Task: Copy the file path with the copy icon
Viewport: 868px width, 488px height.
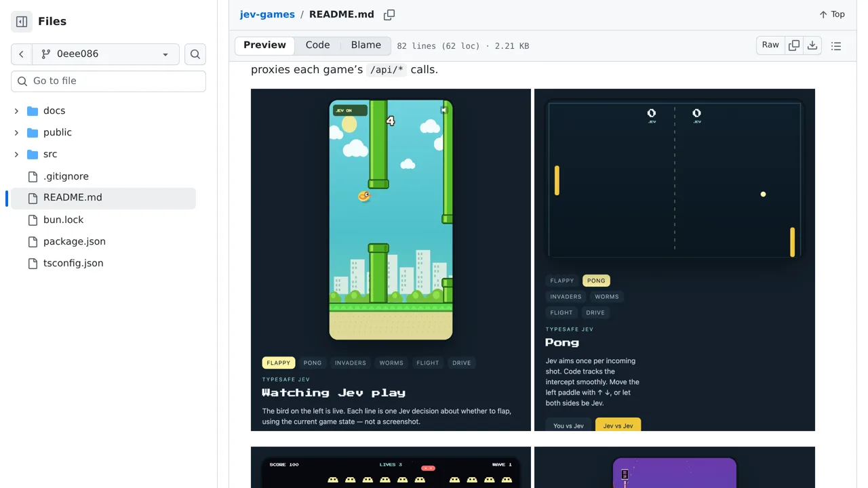Action: 389,14
